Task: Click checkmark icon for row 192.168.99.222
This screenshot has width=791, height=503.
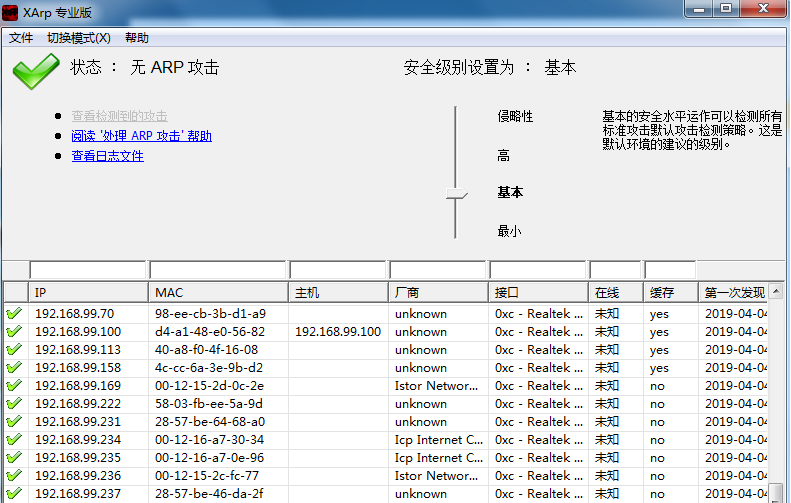Action: [x=14, y=404]
